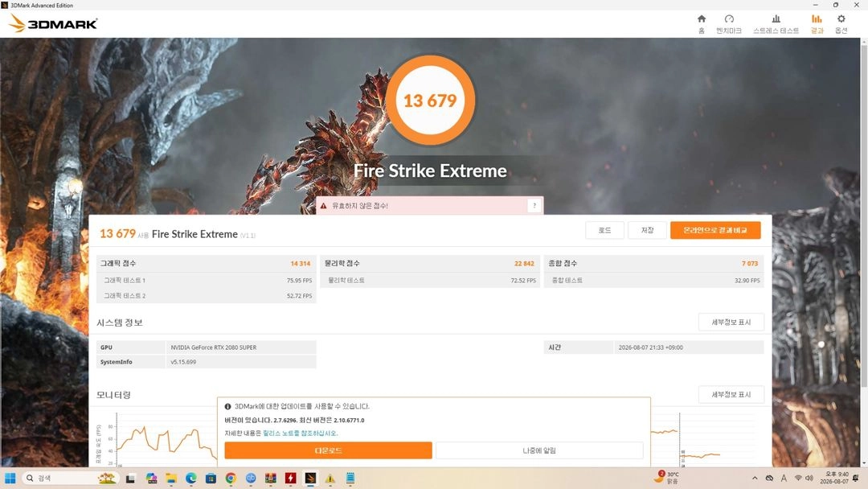Click the combined score value 7 073
This screenshot has height=489, width=868.
750,264
